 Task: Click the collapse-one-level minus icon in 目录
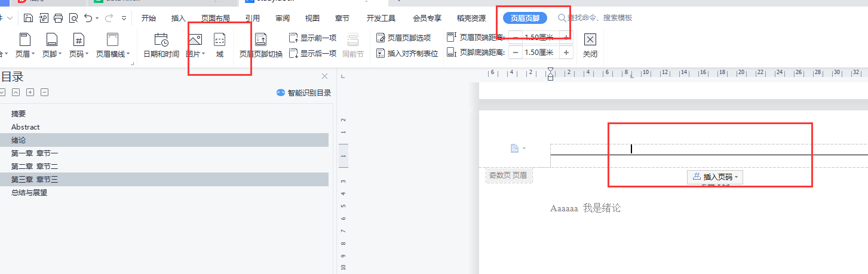44,92
